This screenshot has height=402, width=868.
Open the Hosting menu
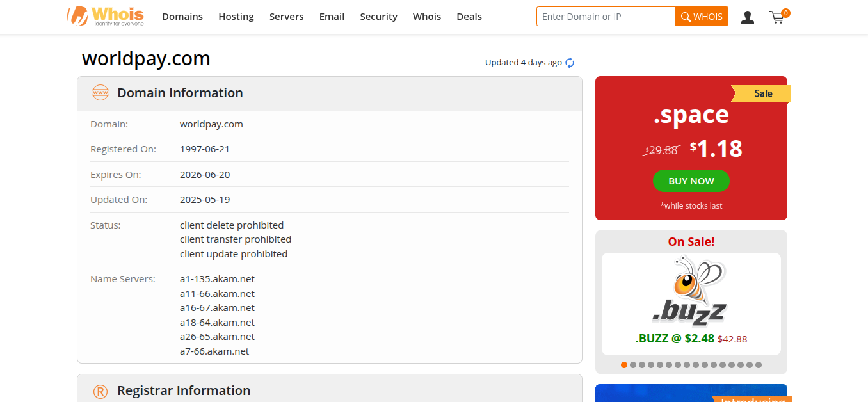(236, 17)
